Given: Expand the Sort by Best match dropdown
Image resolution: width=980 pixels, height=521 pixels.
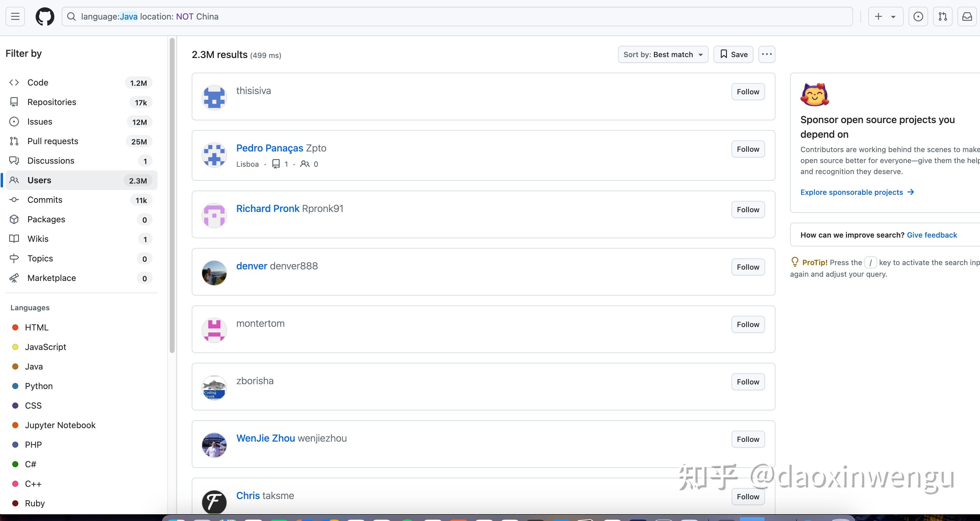Looking at the screenshot, I should click(663, 54).
